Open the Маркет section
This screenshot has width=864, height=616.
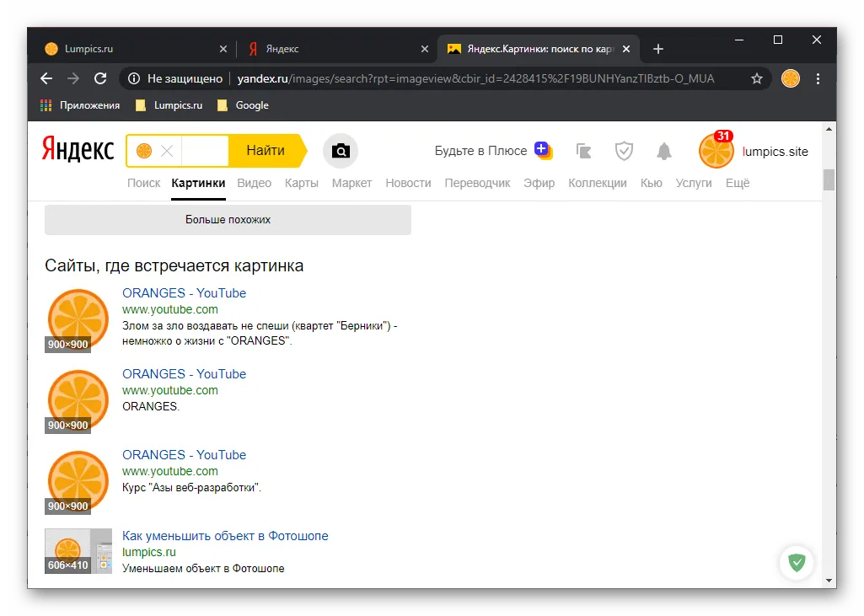pos(352,183)
